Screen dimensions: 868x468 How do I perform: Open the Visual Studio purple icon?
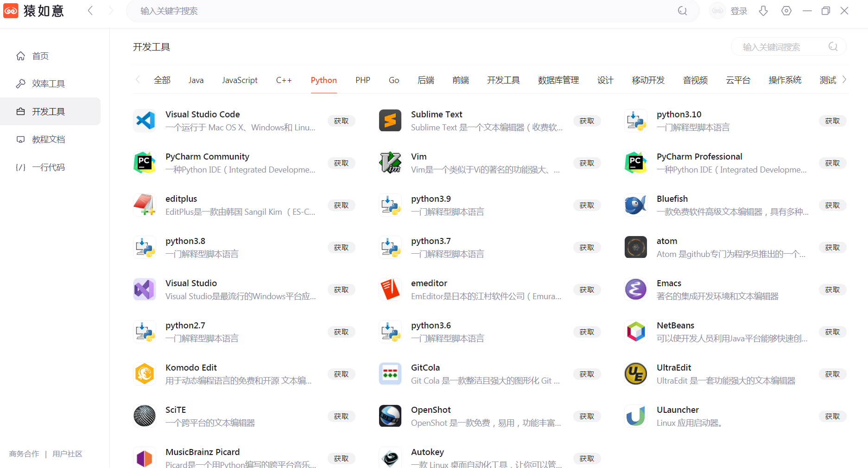coord(145,289)
